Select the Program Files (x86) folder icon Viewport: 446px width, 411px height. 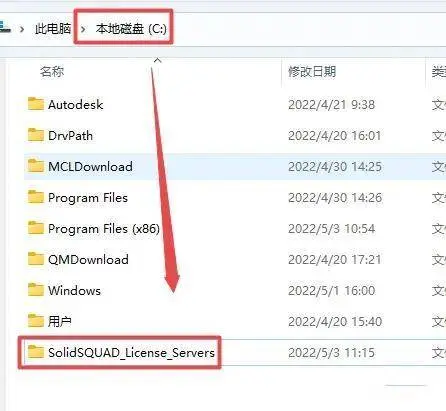point(36,228)
